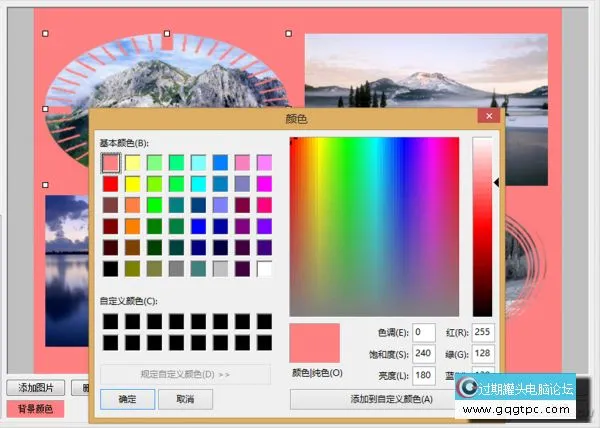Click the top-right selection handle of oval picture
This screenshot has width=600, height=428.
pyautogui.click(x=289, y=34)
